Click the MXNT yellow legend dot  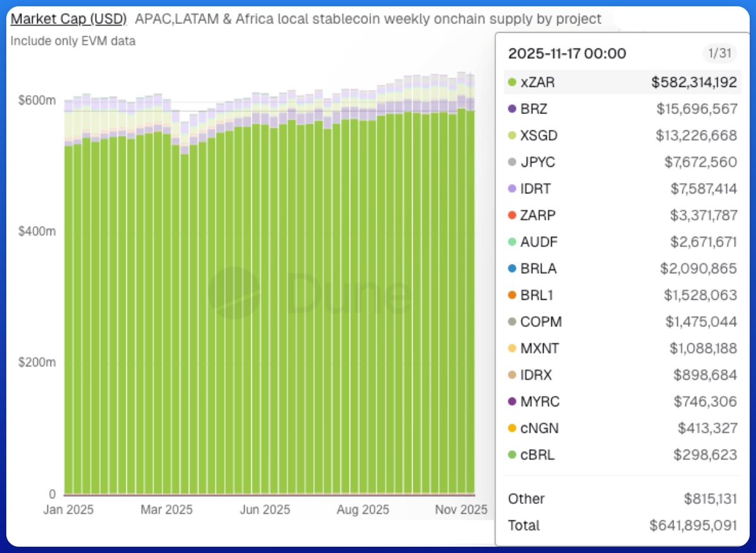(512, 348)
